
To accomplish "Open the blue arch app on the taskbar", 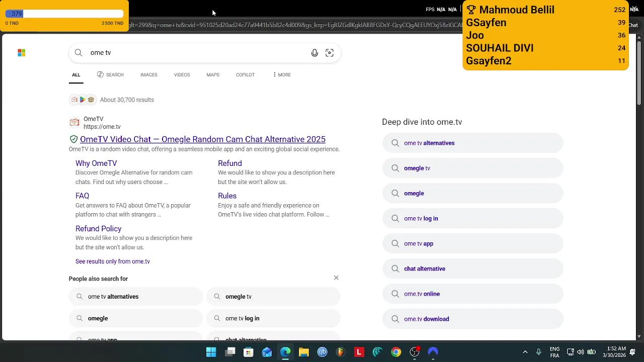I will tap(433, 352).
